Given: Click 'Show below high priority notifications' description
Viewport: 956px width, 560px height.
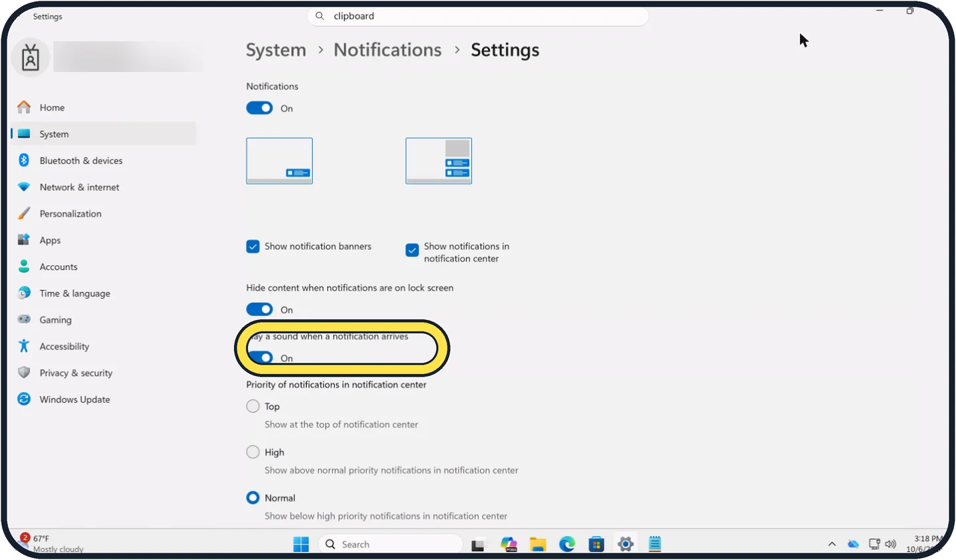Looking at the screenshot, I should click(386, 516).
